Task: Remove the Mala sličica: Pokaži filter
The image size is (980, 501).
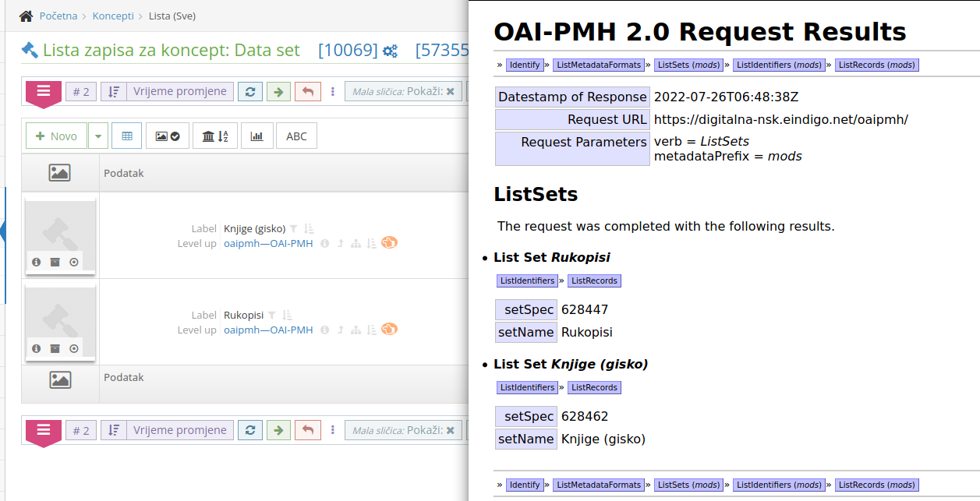Action: (x=451, y=91)
